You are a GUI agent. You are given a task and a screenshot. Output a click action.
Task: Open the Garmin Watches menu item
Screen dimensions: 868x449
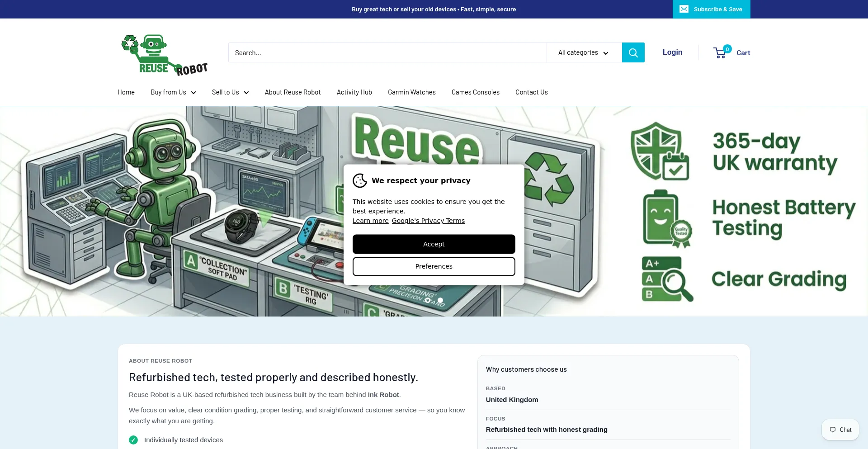click(x=412, y=92)
